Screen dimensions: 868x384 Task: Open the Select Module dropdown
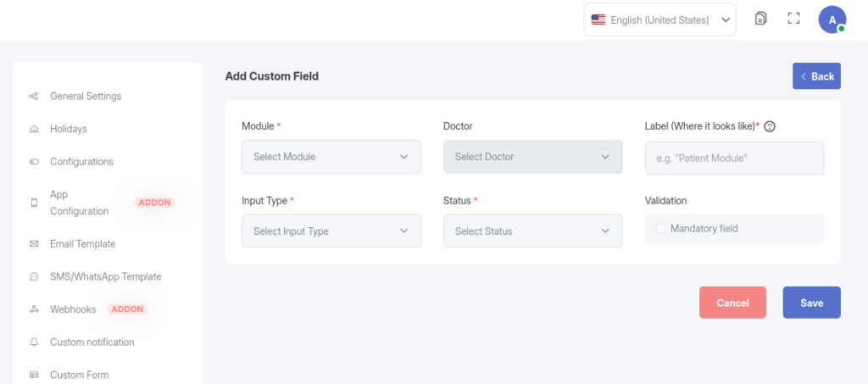(331, 157)
